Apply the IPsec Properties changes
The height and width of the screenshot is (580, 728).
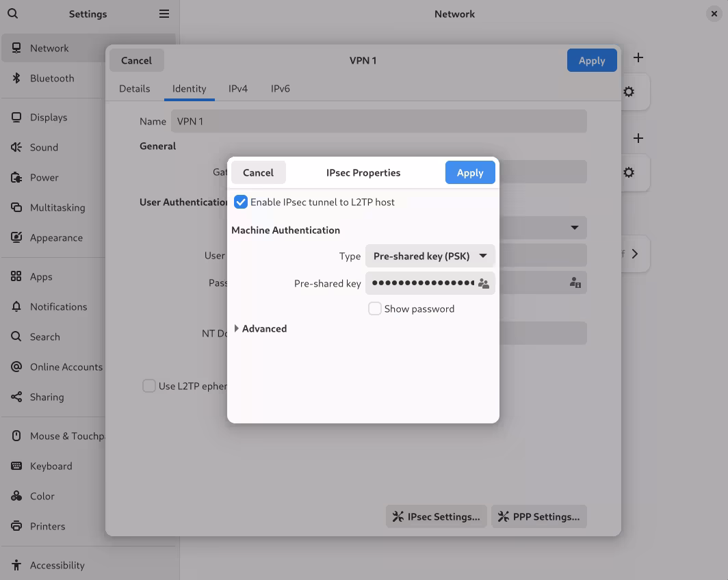click(x=470, y=172)
